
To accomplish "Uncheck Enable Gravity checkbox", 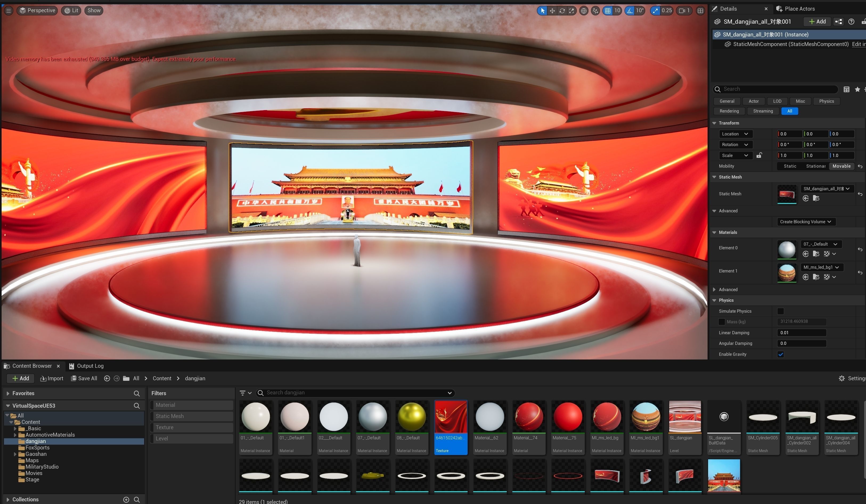I will tap(781, 354).
